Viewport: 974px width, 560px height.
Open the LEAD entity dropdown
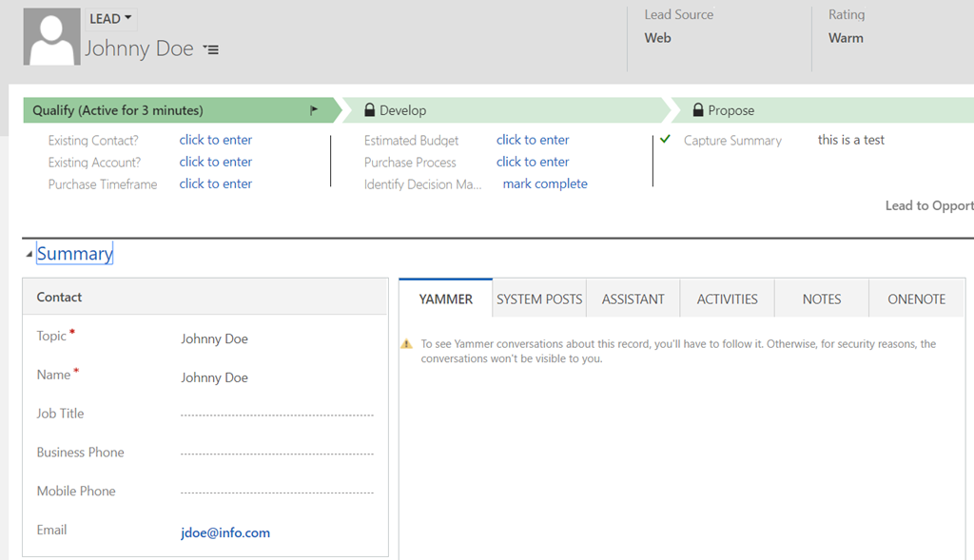click(x=111, y=19)
